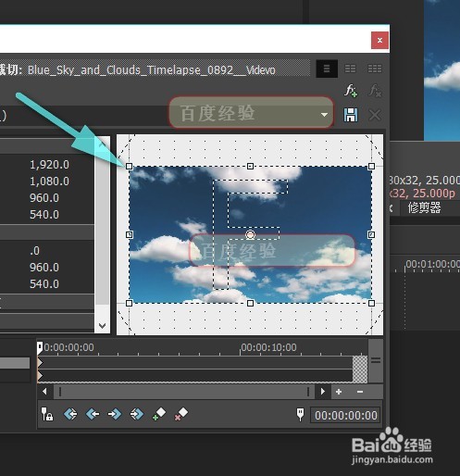This screenshot has width=460, height=476.
Task: Click the Blue_Sky_and_Clouds_Timelapse clip name
Action: point(151,70)
